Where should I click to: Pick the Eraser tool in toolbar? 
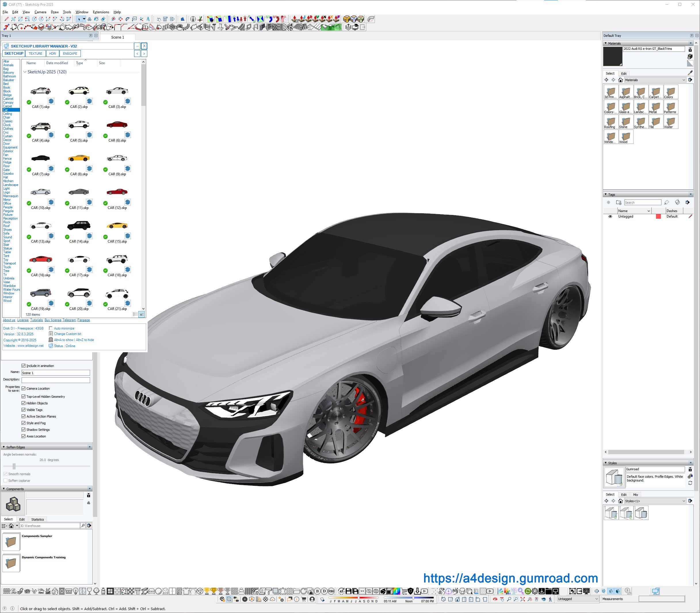103,19
